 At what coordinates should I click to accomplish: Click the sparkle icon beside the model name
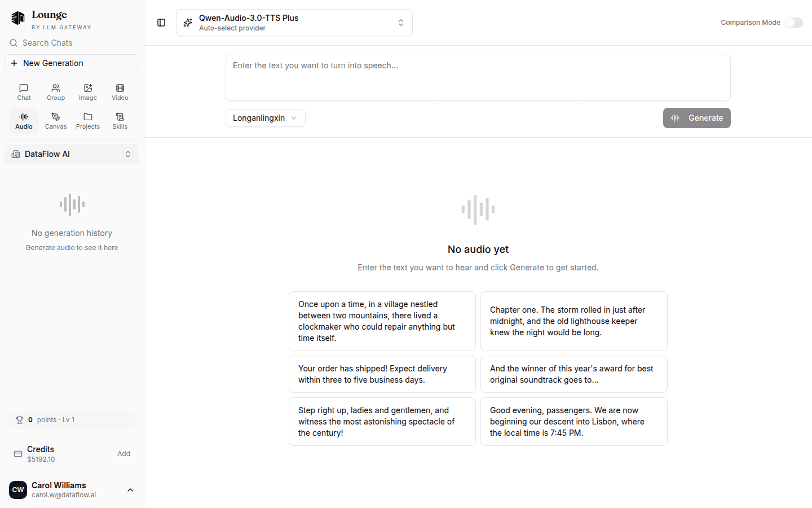[188, 23]
